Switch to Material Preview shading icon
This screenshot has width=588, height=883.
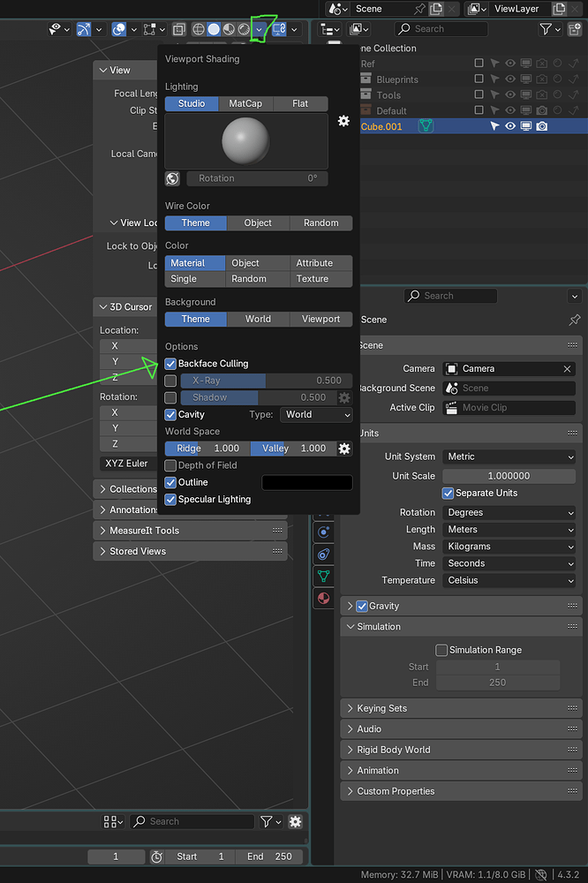[x=229, y=29]
